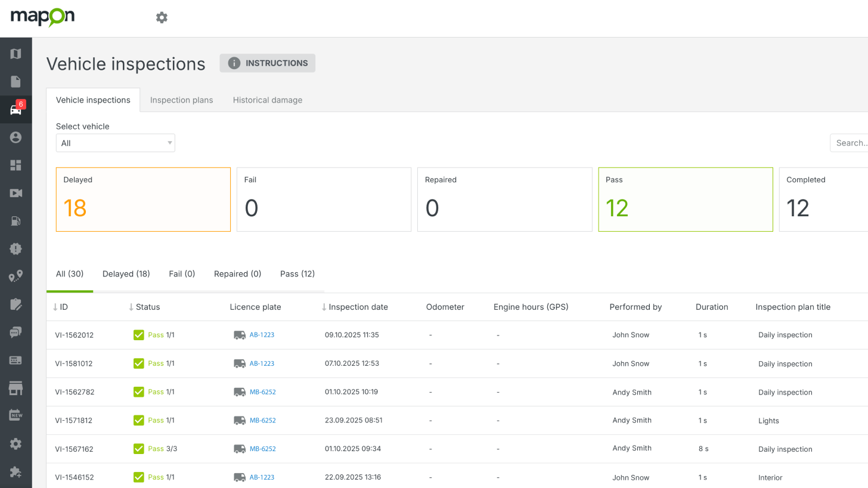Click the green Pass checkbox for VI-1567162

[x=139, y=449]
